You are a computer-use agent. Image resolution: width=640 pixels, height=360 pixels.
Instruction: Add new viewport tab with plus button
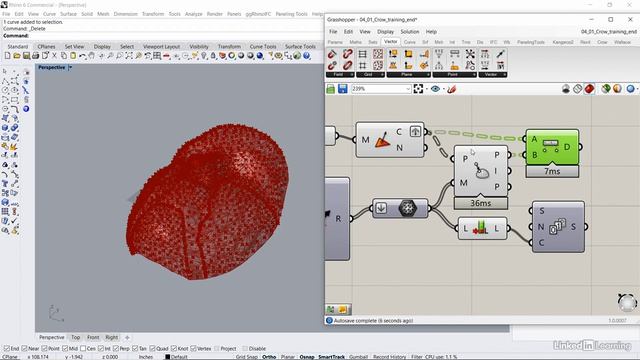point(127,337)
